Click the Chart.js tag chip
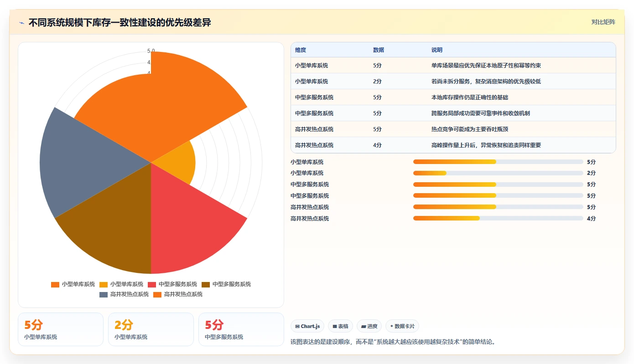The height and width of the screenshot is (364, 634). coord(307,326)
